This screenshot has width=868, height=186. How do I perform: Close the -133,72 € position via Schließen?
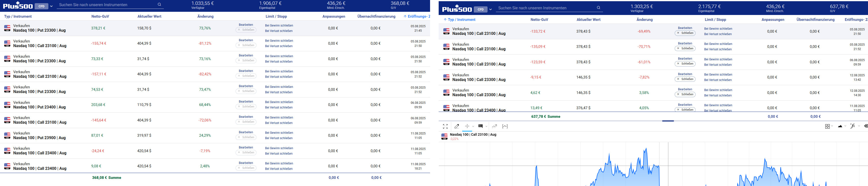pyautogui.click(x=685, y=33)
